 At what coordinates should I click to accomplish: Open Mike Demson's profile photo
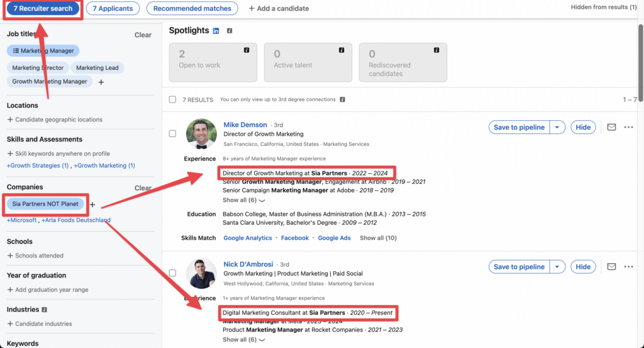[x=201, y=134]
